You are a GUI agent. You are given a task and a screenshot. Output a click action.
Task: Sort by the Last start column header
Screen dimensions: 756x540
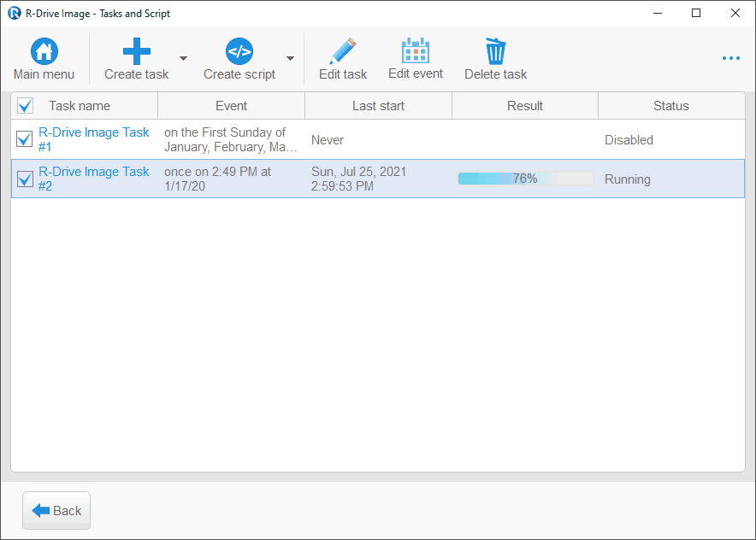(x=378, y=106)
